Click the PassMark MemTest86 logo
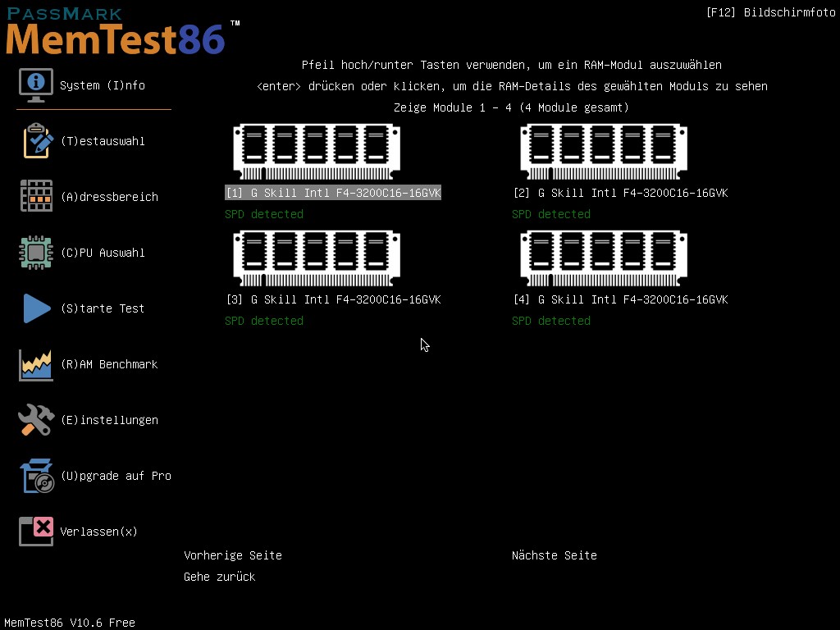Image resolution: width=840 pixels, height=630 pixels. (x=123, y=31)
